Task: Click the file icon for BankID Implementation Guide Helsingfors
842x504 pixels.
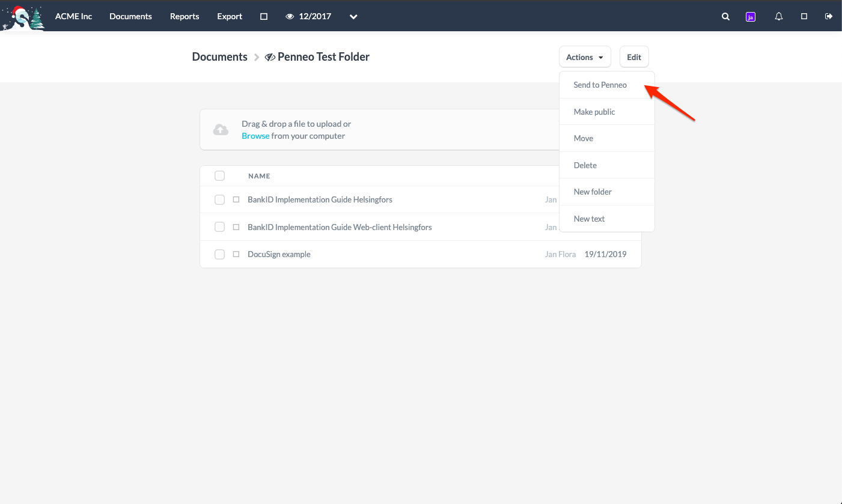Action: click(x=236, y=199)
